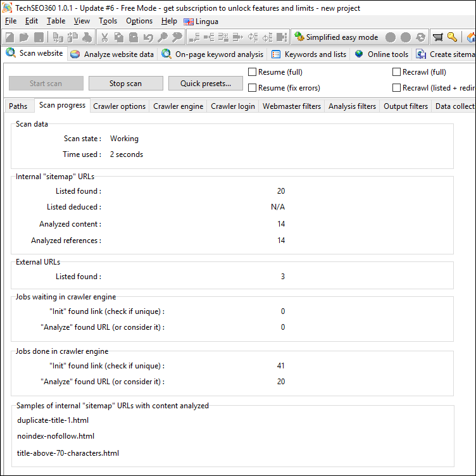Click the refresh arrows toolbar icon

[421, 37]
